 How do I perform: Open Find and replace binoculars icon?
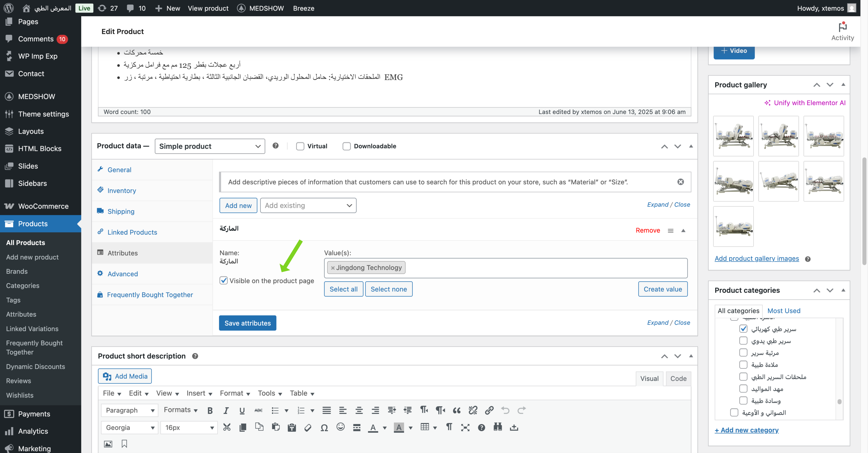(498, 427)
